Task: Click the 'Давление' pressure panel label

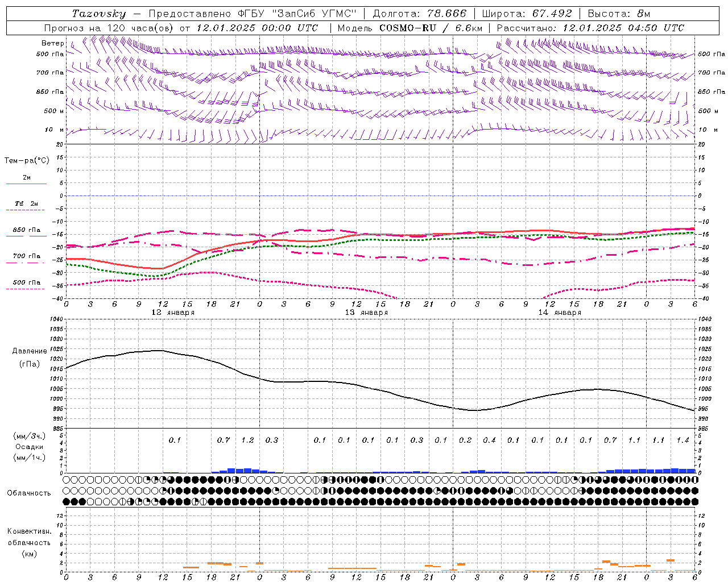Action: 30,351
